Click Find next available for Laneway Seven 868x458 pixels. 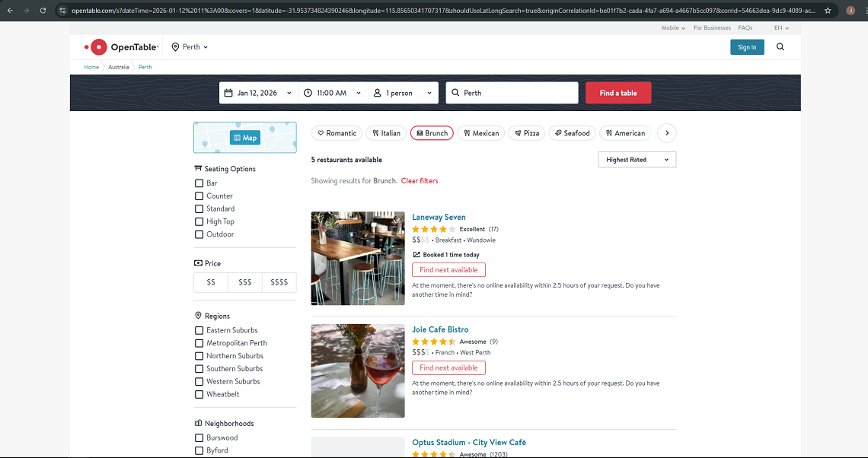click(448, 270)
